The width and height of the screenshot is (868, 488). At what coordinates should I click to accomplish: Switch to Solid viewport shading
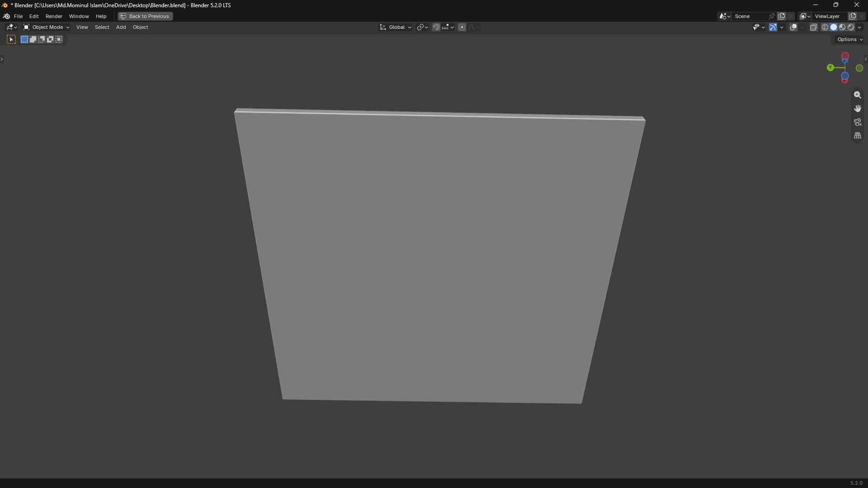click(x=834, y=28)
